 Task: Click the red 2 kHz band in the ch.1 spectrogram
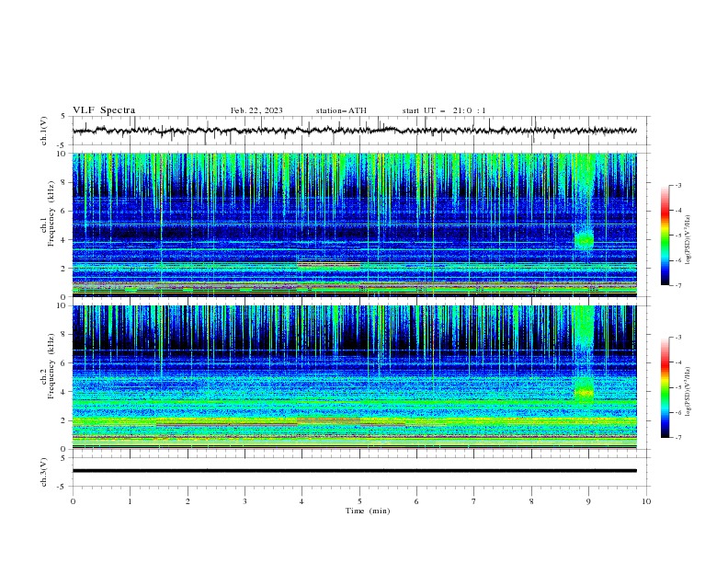point(329,264)
